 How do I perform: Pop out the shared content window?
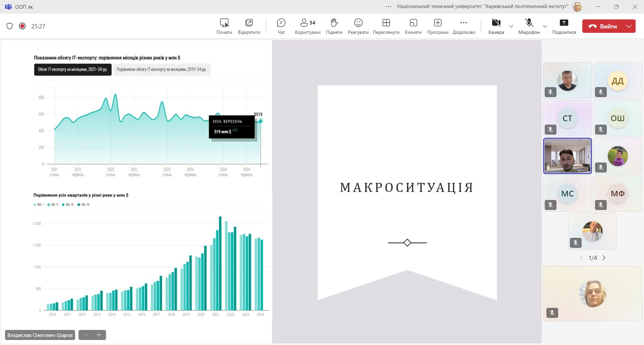tap(249, 26)
